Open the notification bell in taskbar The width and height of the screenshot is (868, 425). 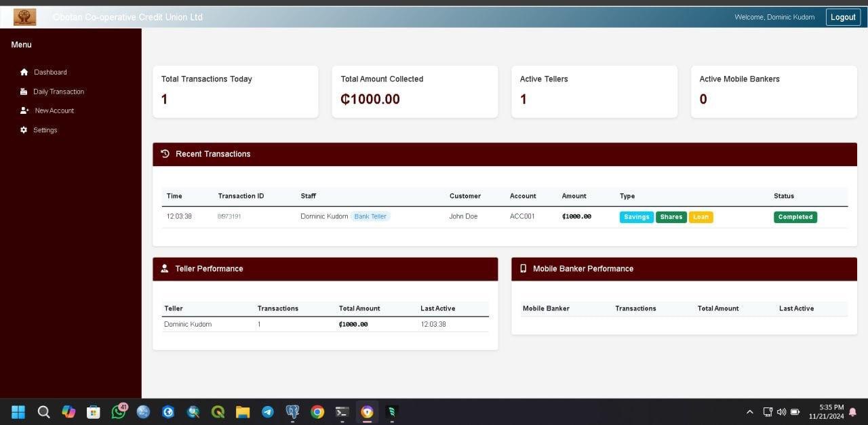point(852,411)
